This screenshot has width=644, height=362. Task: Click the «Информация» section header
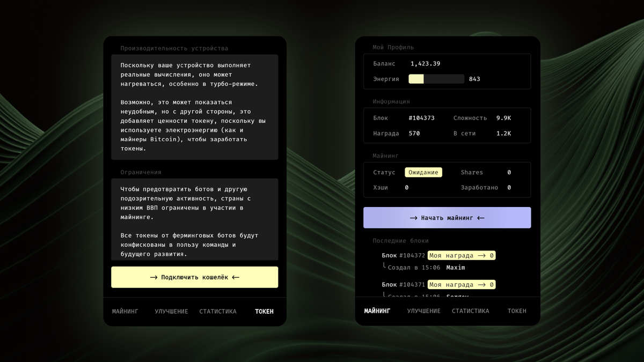[388, 101]
